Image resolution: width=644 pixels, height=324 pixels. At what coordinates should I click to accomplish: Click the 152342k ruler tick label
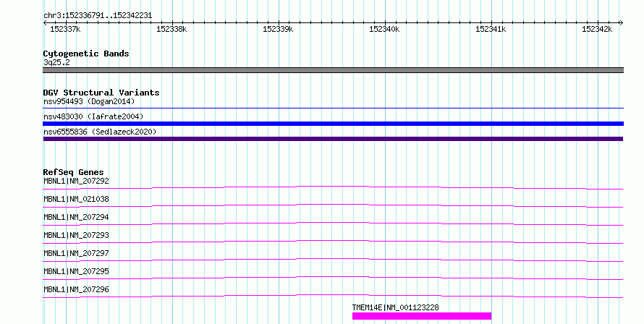pos(597,29)
